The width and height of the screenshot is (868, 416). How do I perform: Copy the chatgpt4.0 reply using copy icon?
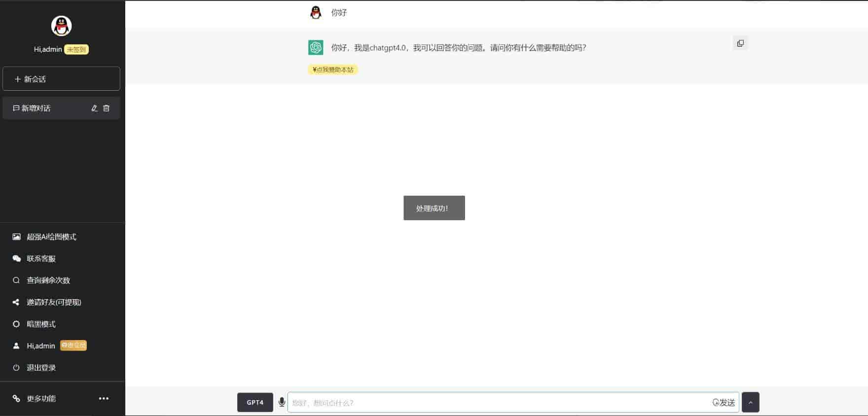click(x=740, y=43)
